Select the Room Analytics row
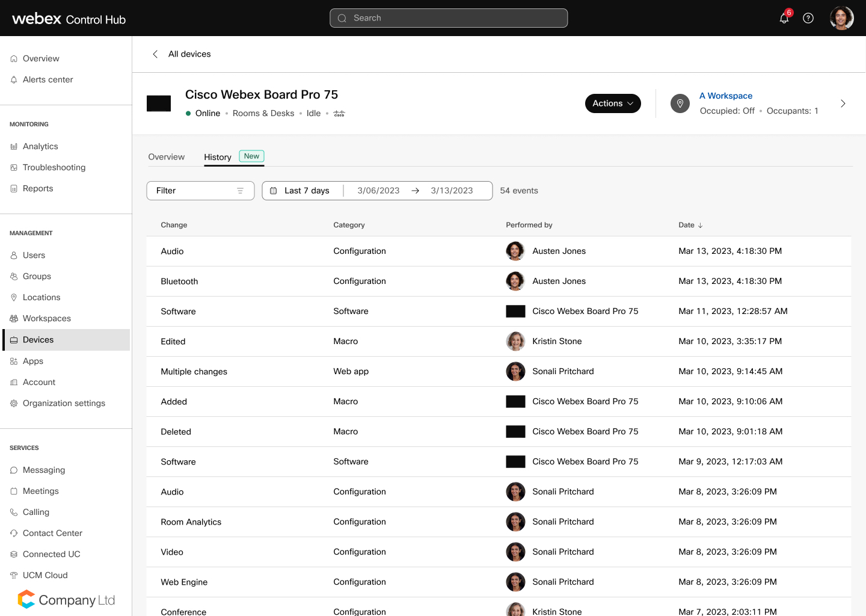 [499, 522]
